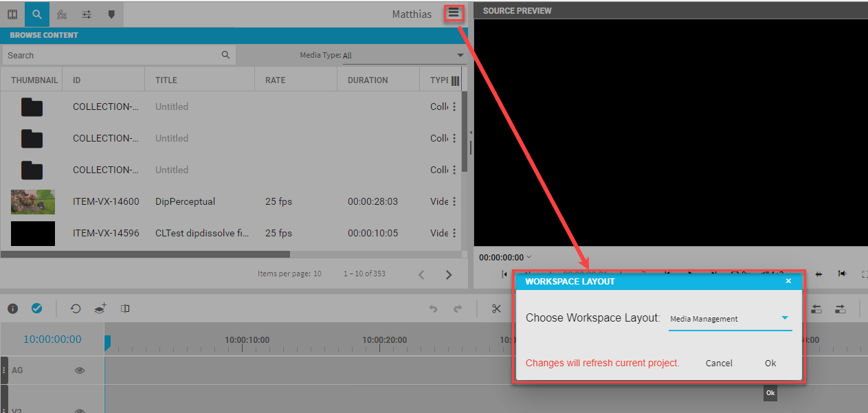This screenshot has width=868, height=413.
Task: Click the add layer icon
Action: point(100,309)
